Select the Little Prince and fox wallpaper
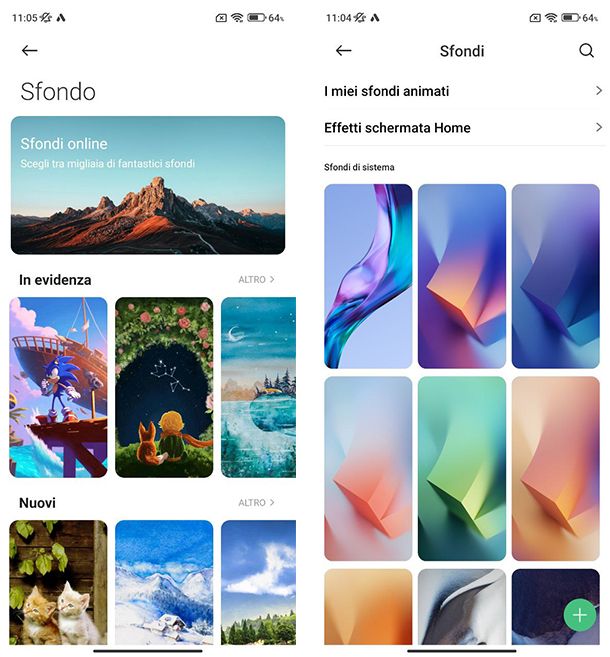This screenshot has width=610, height=657. pos(164,387)
